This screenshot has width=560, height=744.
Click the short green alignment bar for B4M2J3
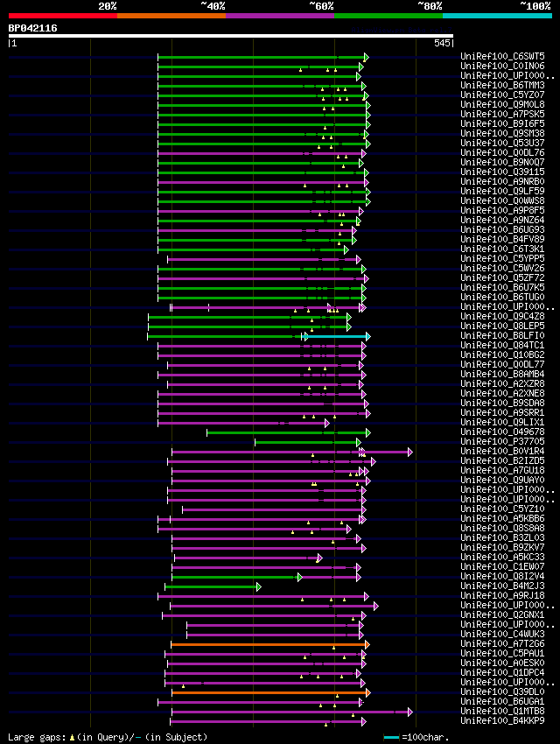point(211,587)
